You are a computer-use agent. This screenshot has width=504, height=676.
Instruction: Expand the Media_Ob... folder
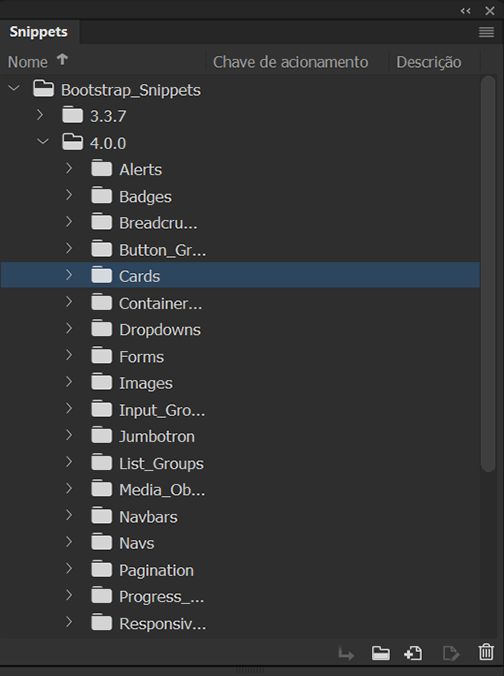pyautogui.click(x=69, y=488)
